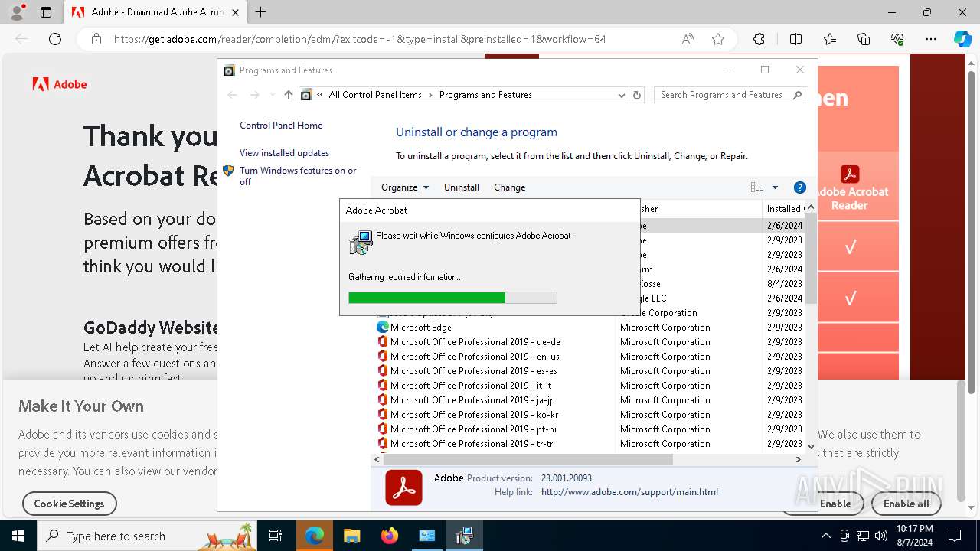
Task: Click Programs and Features breadcrumb
Action: pyautogui.click(x=485, y=95)
